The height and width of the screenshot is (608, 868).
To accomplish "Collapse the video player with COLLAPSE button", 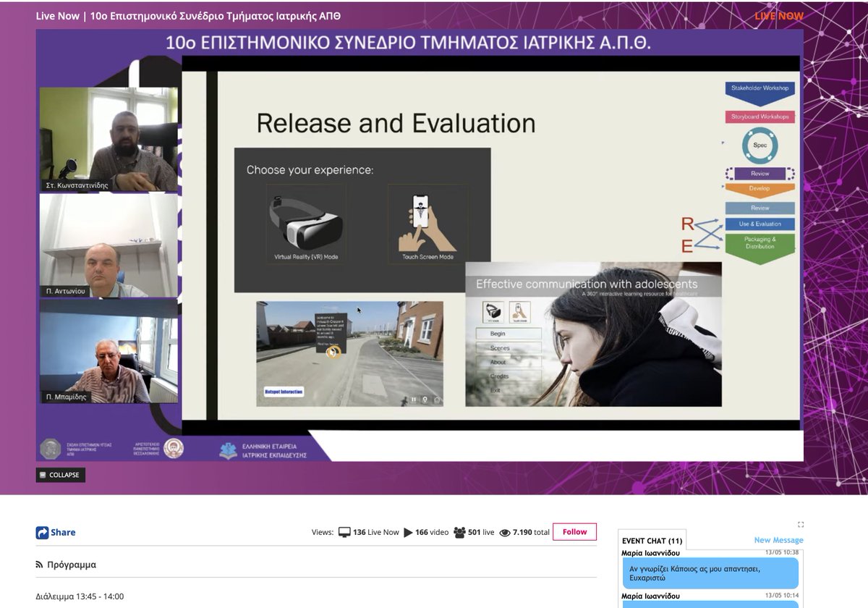I will pyautogui.click(x=61, y=475).
